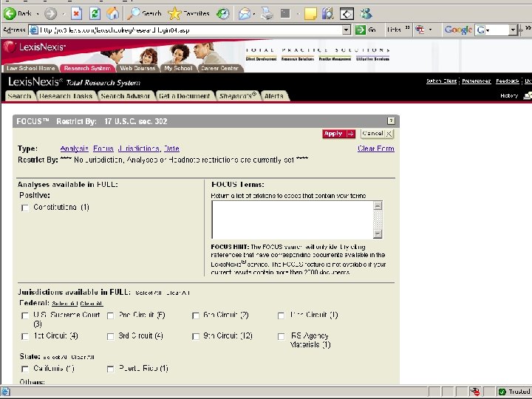Open the Shepard's tab

pos(238,96)
